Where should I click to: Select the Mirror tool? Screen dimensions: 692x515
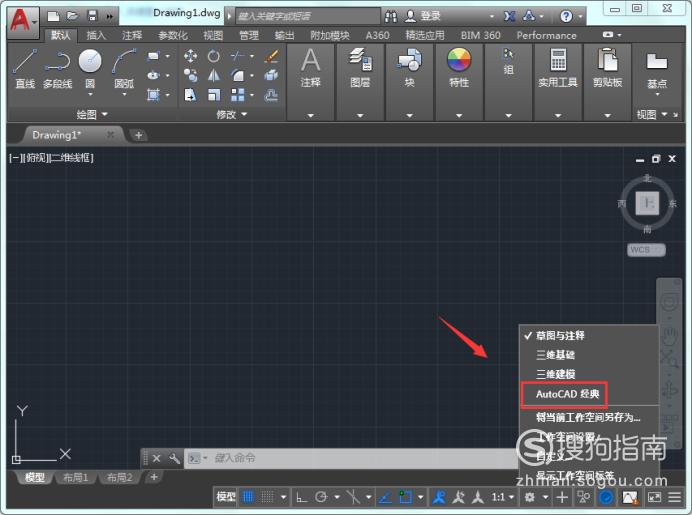tap(214, 75)
